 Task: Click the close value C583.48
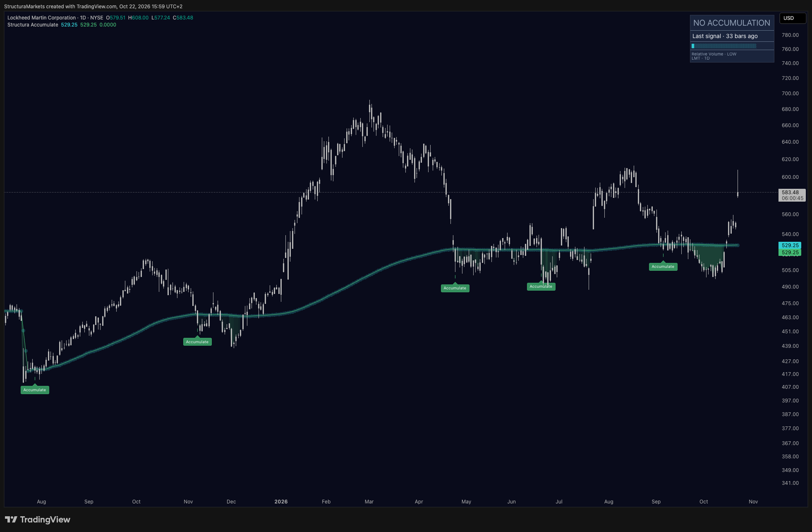(x=183, y=18)
